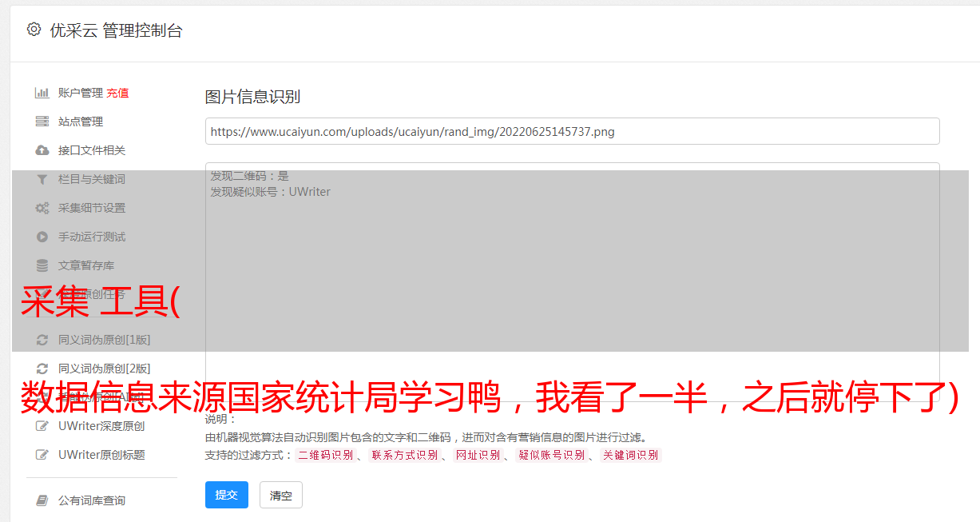The width and height of the screenshot is (980, 522).
Task: Click the gear icon beside 优采云 管理控制台
Action: pos(34,30)
